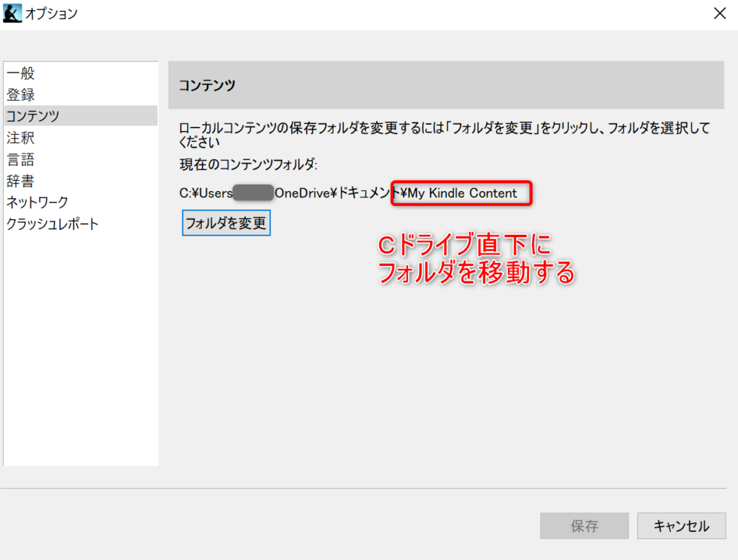Image resolution: width=738 pixels, height=560 pixels.
Task: Select the 登録 category in sidebar
Action: pos(81,94)
